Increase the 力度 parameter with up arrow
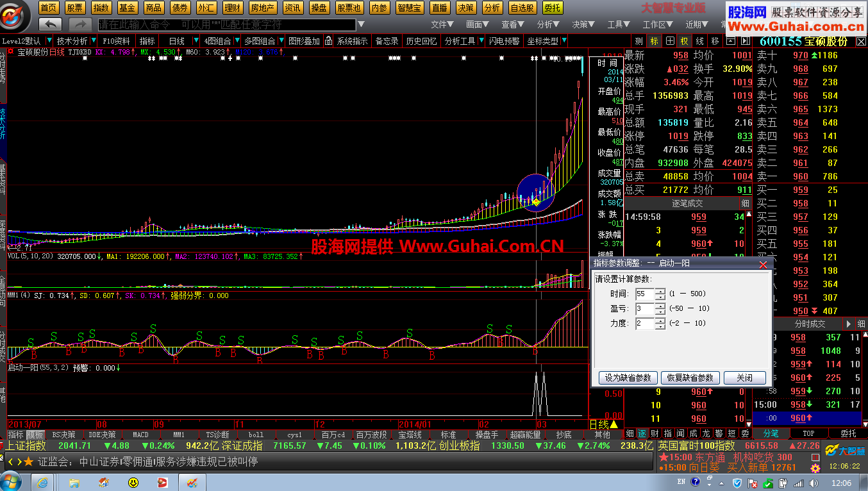This screenshot has height=491, width=868. [660, 320]
